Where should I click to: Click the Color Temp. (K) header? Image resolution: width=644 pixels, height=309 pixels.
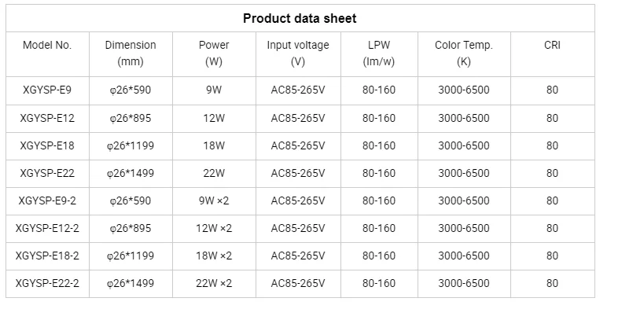464,53
